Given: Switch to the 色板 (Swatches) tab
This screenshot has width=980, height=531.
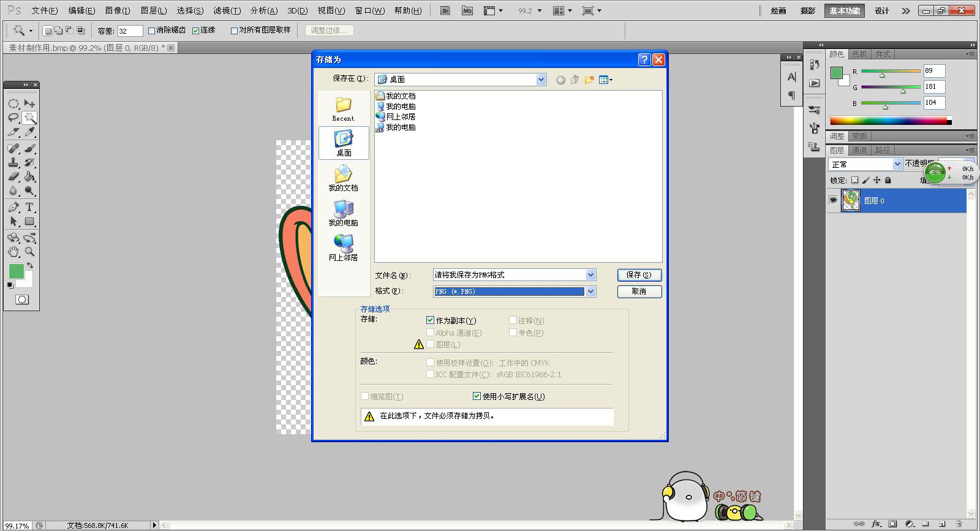Looking at the screenshot, I should tap(859, 54).
